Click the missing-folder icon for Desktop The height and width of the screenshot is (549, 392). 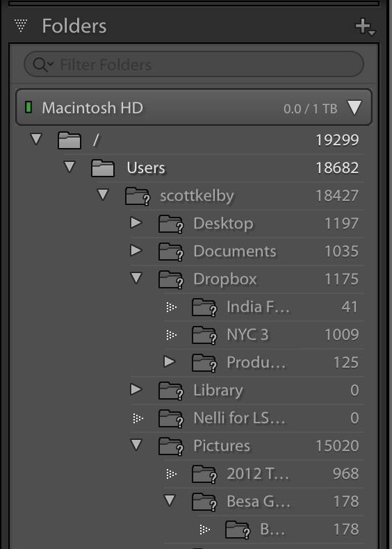[x=171, y=224]
